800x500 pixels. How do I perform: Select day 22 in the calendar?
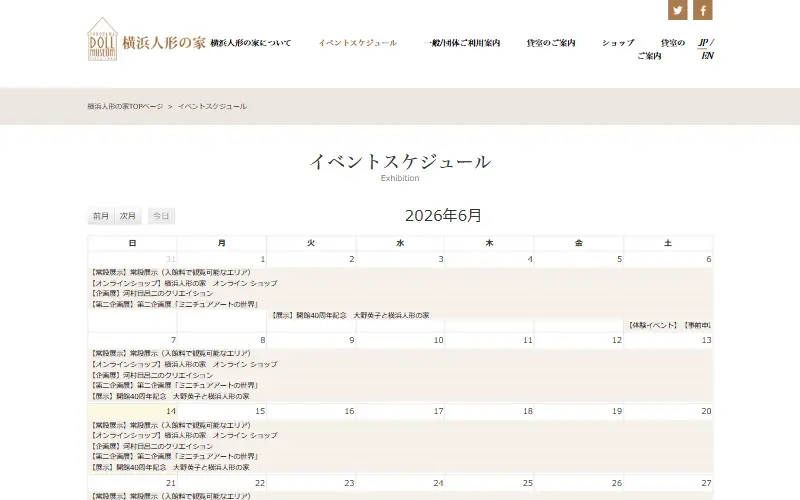click(260, 483)
